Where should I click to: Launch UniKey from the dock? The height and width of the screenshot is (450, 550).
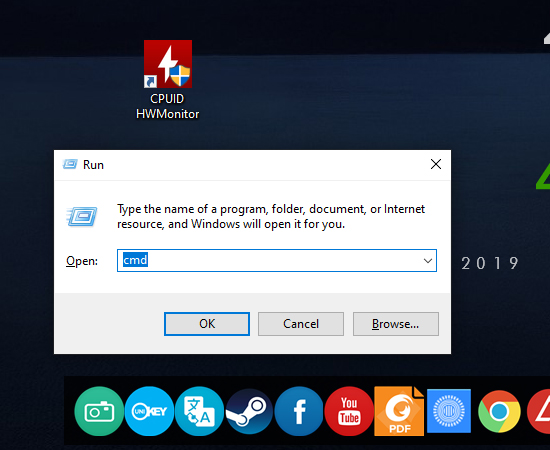pyautogui.click(x=149, y=411)
